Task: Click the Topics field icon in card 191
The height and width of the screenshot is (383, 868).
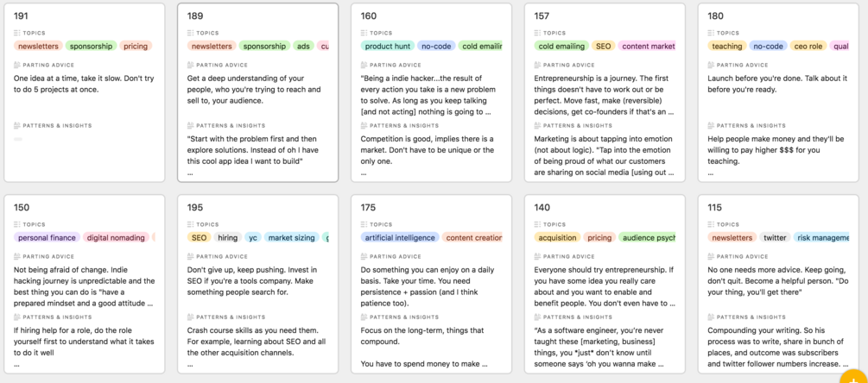Action: coord(17,34)
